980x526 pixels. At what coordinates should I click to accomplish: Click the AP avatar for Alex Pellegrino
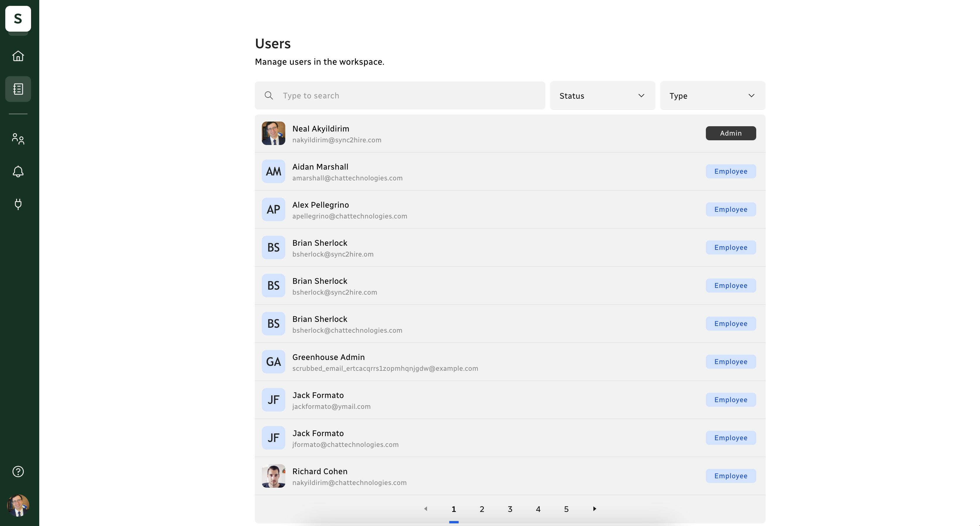coord(274,209)
